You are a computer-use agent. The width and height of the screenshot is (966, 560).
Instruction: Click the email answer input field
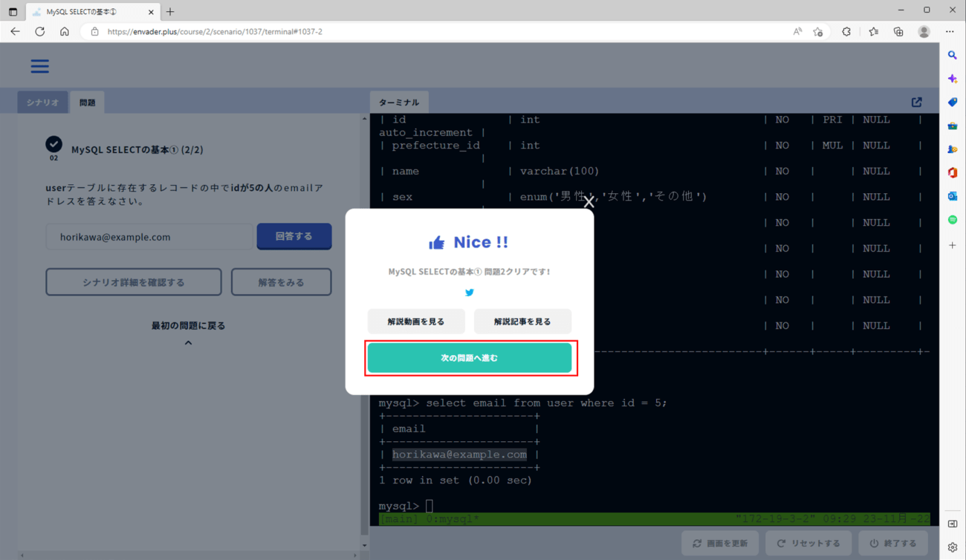tap(149, 237)
